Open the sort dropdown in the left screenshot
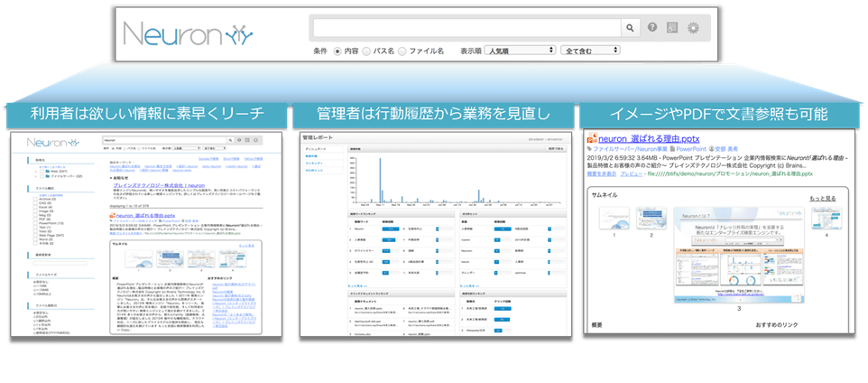 tap(186, 148)
